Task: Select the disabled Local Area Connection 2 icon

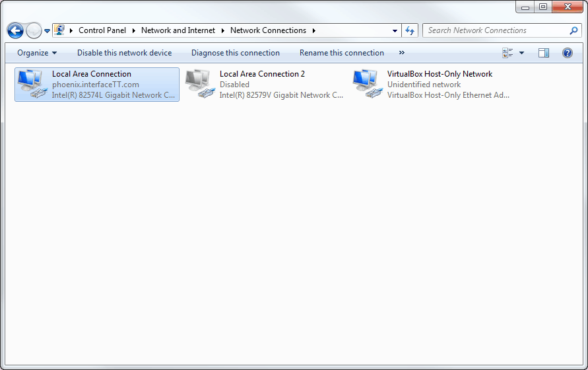Action: coord(200,84)
